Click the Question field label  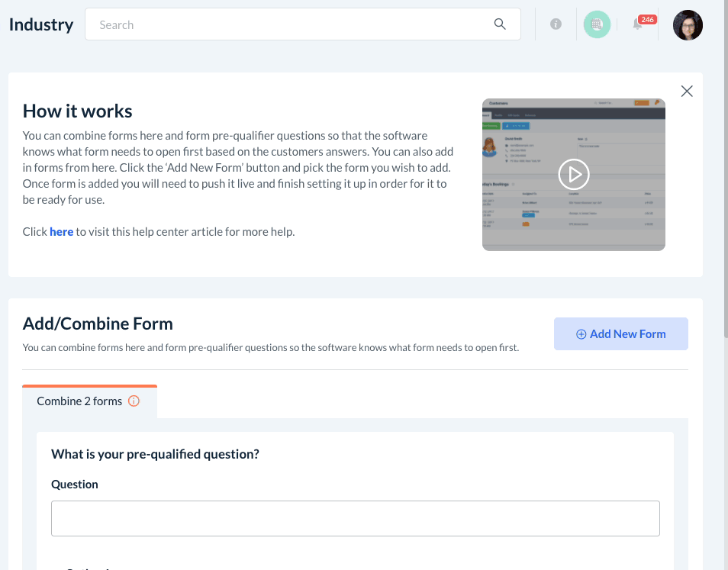pos(75,485)
